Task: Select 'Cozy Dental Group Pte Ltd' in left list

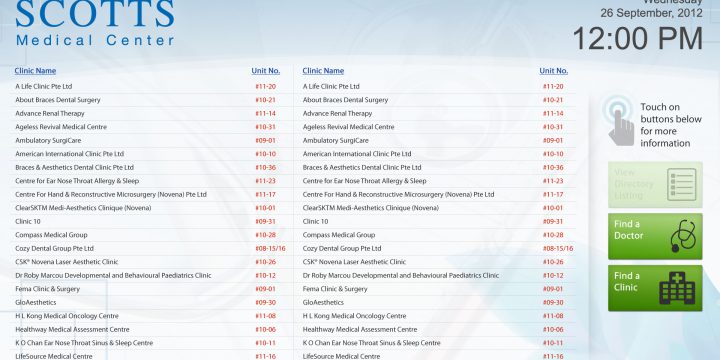Action: click(x=54, y=248)
